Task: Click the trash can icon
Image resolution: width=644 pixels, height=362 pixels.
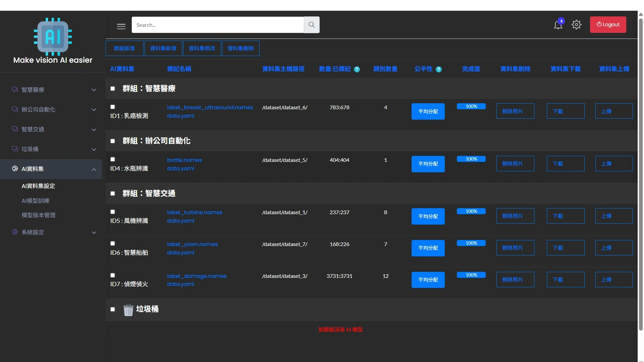Action: (x=128, y=310)
